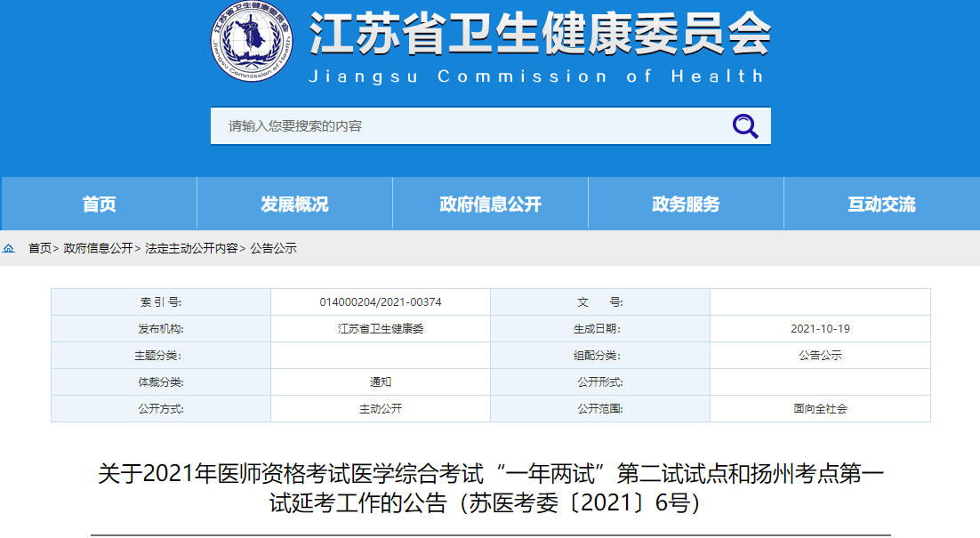Image resolution: width=980 pixels, height=538 pixels.
Task: Click the 江苏省卫生健康委员会 site title
Action: coord(540,34)
